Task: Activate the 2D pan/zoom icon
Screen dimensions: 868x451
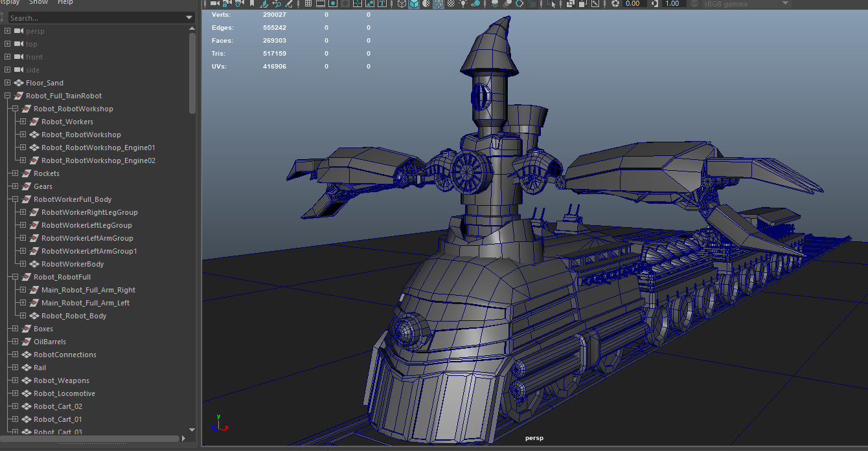Action: (278, 4)
